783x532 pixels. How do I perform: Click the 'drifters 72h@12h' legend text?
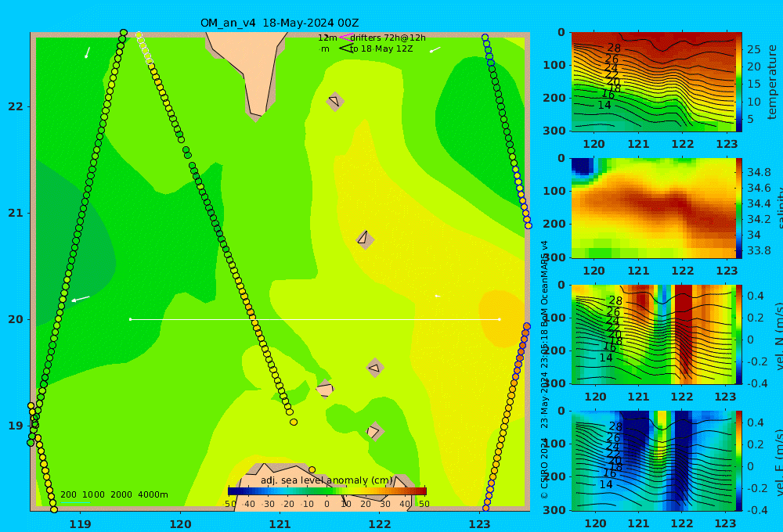(388, 38)
